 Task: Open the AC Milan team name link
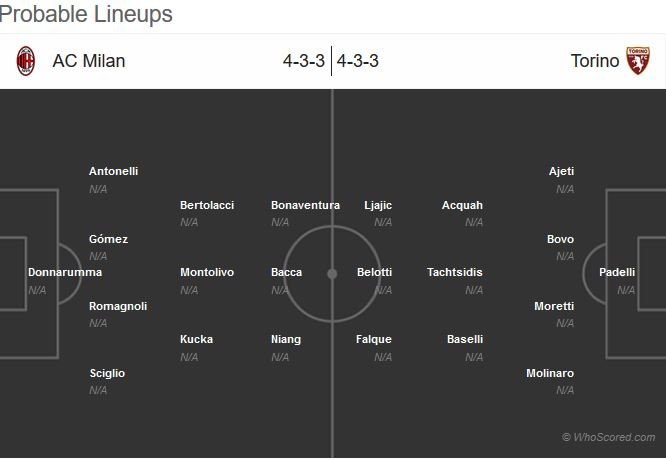pos(89,61)
